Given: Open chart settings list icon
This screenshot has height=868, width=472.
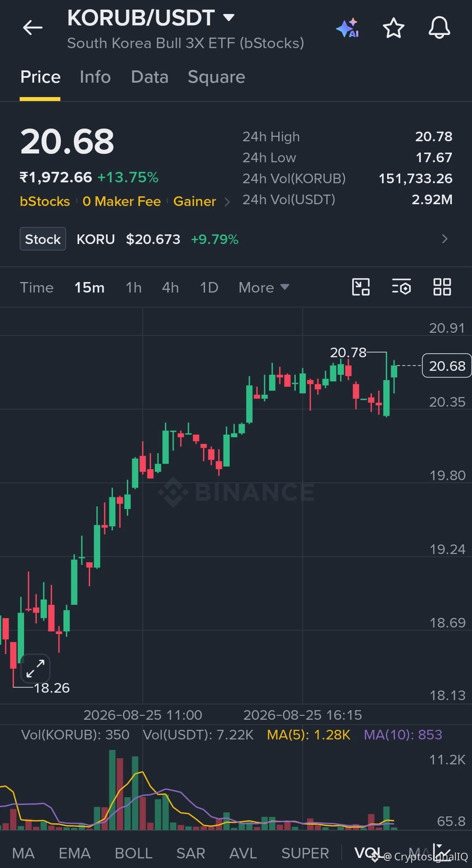Looking at the screenshot, I should [401, 287].
